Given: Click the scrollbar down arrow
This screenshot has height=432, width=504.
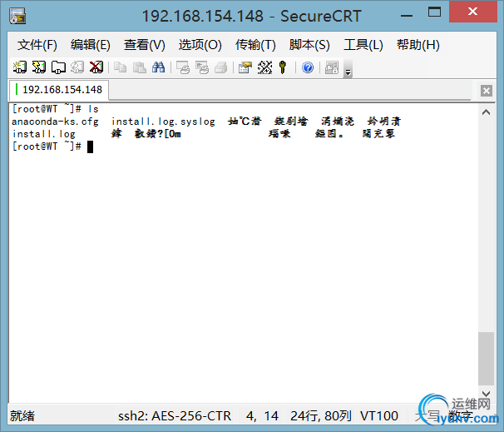Looking at the screenshot, I should click(487, 394).
